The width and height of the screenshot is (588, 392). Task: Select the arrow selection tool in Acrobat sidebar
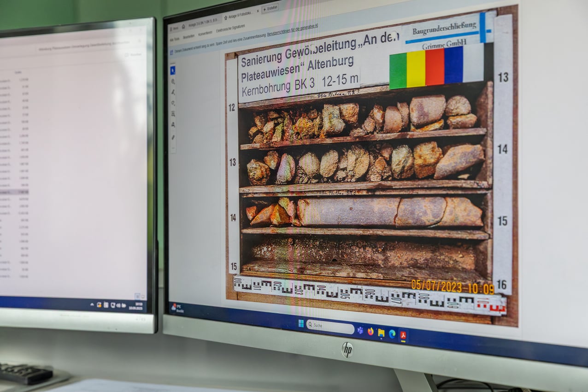coord(173,70)
